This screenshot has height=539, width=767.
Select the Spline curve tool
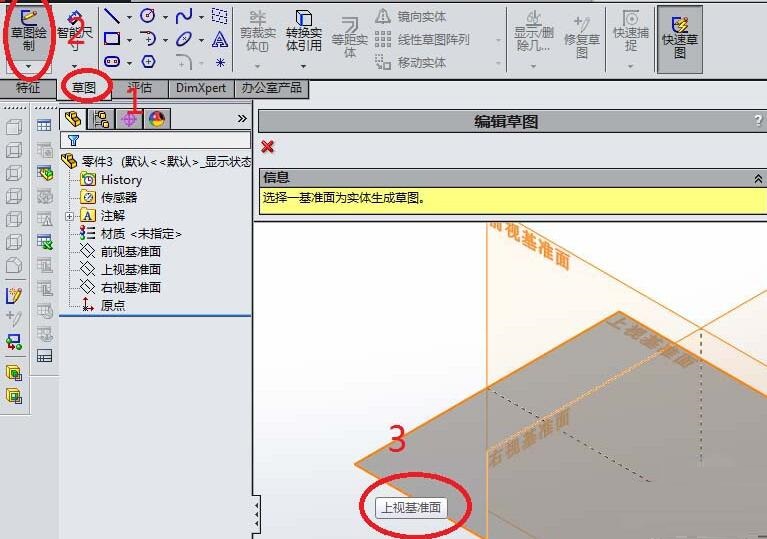[184, 16]
